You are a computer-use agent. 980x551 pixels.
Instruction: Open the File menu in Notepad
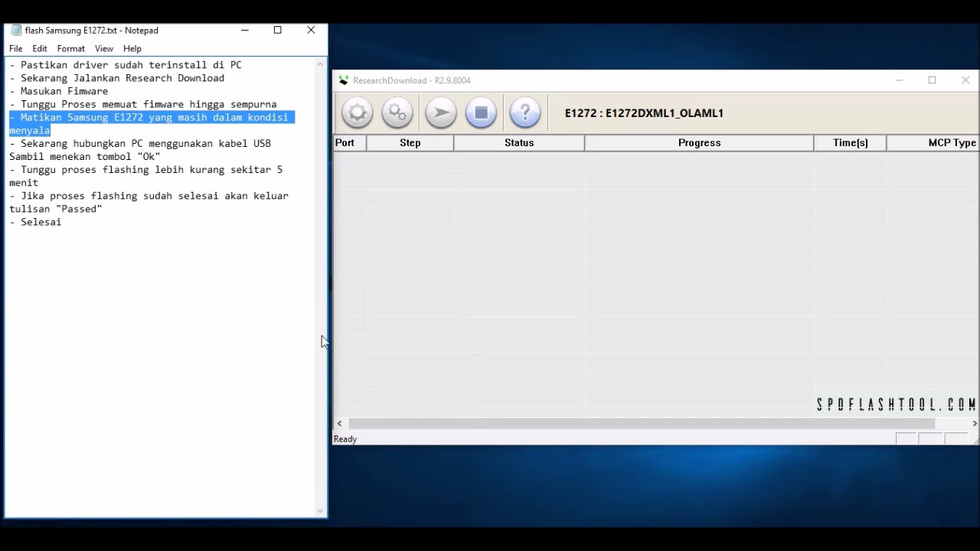16,48
